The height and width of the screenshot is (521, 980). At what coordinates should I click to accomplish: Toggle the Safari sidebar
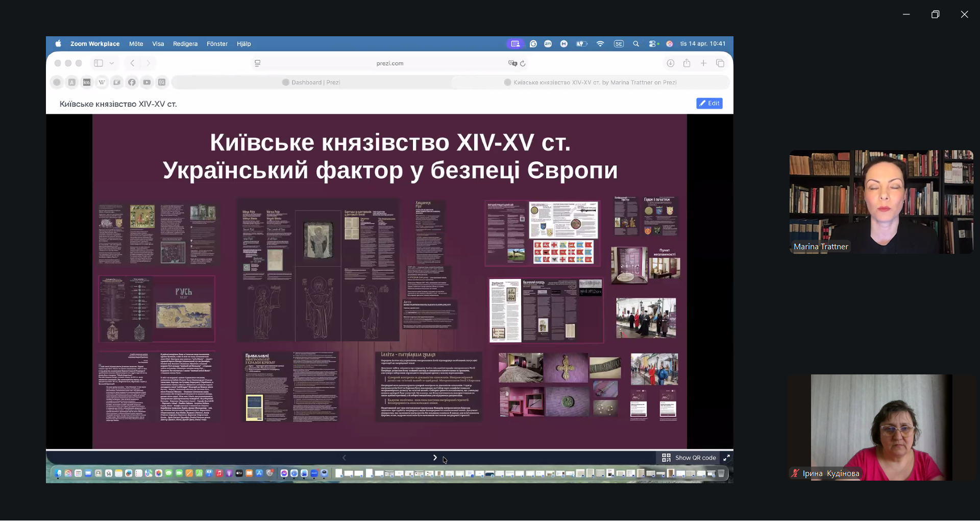[x=99, y=63]
